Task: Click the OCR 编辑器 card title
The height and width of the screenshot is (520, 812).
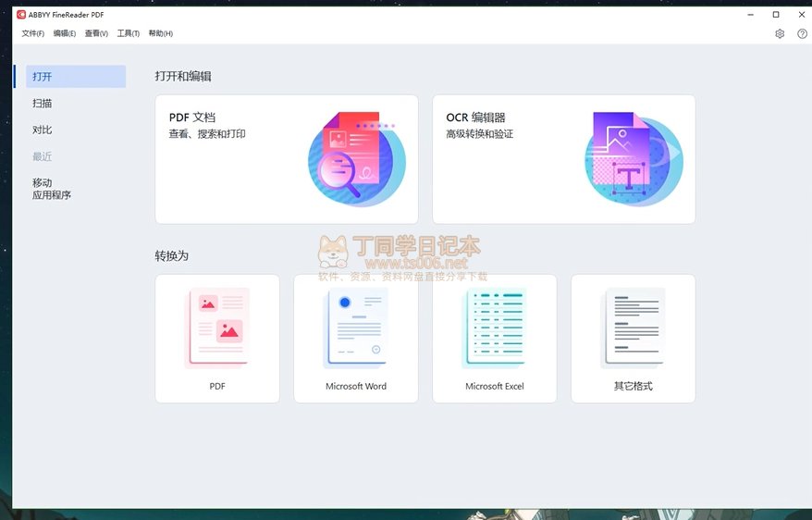Action: point(475,118)
